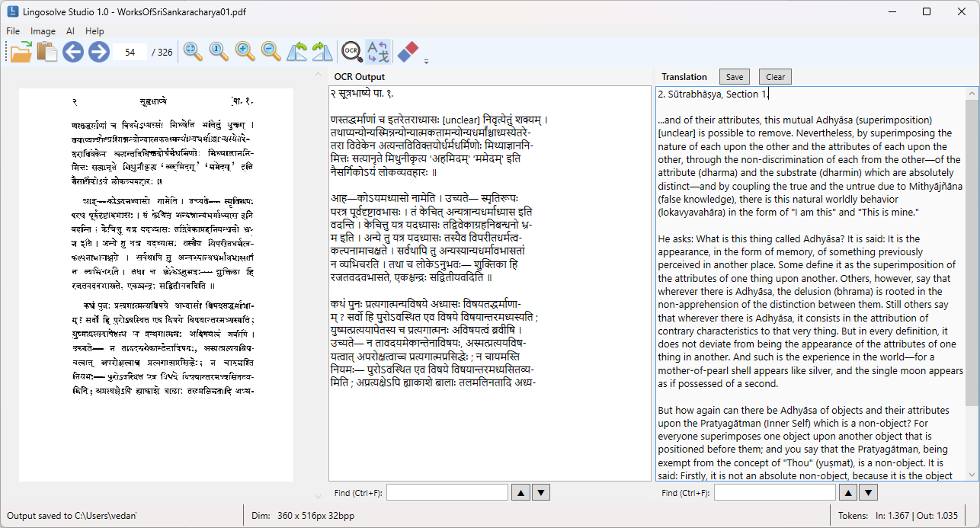Click the translation heading '2. Sūtrabhāṣya, Section 1.'

click(x=713, y=94)
